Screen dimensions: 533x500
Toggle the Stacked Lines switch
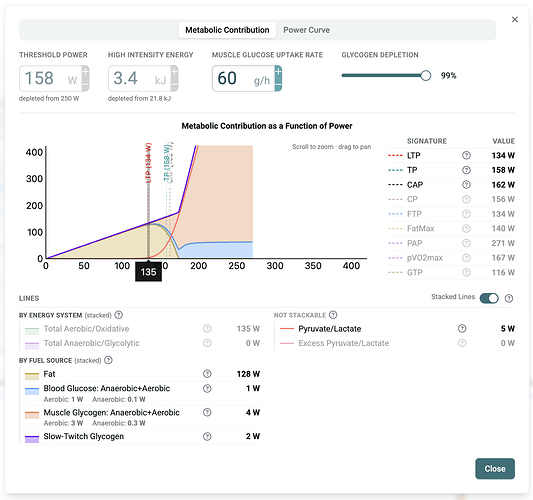pyautogui.click(x=489, y=298)
